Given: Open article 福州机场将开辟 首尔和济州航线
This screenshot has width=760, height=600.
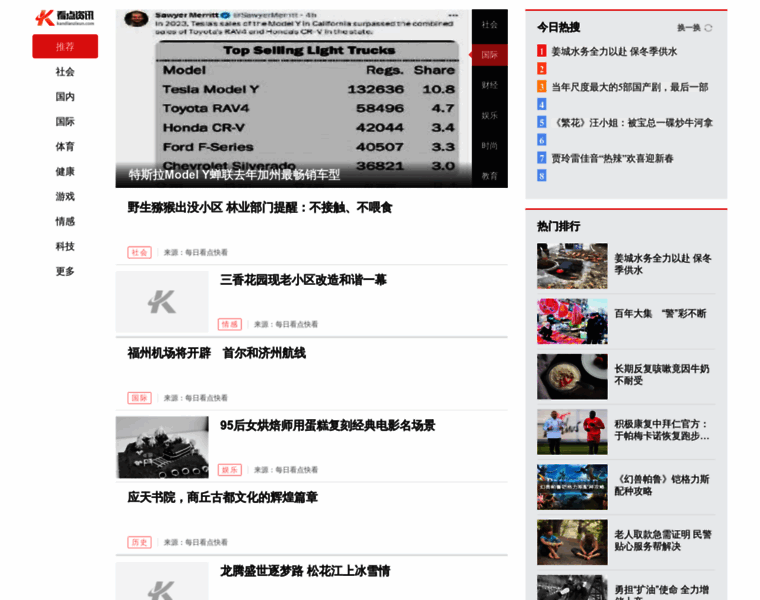Looking at the screenshot, I should pyautogui.click(x=217, y=353).
